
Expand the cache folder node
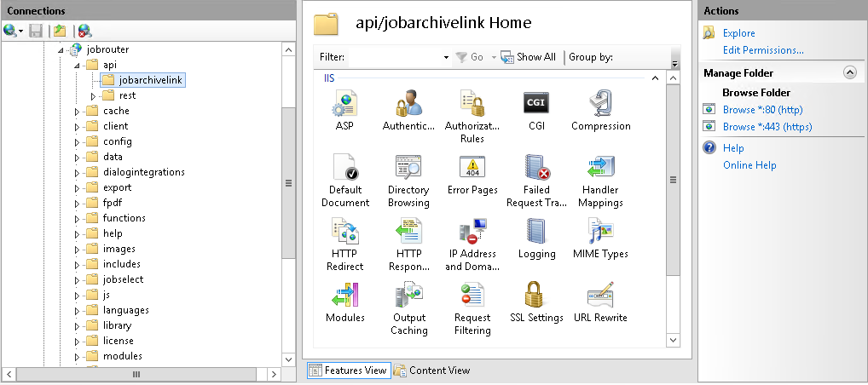point(77,112)
